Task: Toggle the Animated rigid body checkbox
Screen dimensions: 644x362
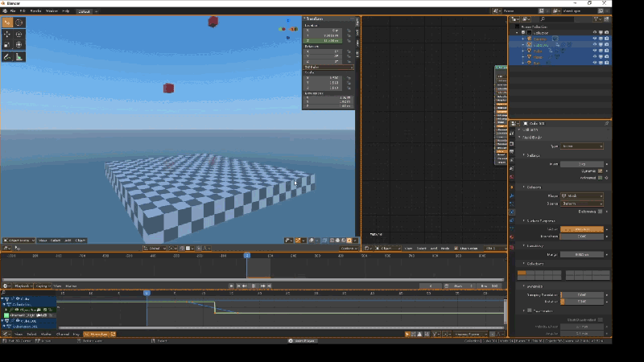Action: (600, 178)
